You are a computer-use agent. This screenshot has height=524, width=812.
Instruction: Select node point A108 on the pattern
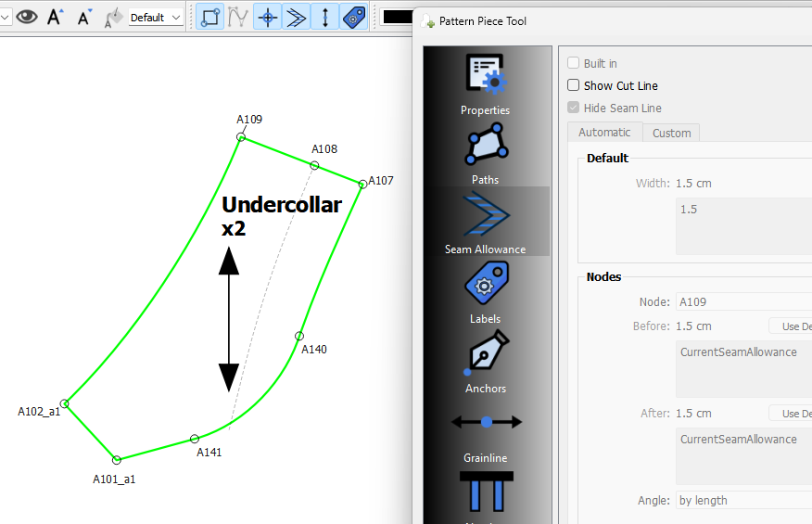pyautogui.click(x=314, y=165)
